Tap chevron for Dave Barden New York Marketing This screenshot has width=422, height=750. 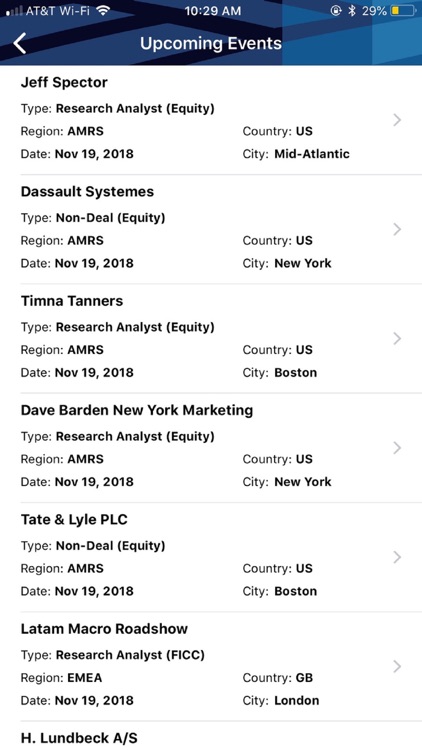[397, 448]
